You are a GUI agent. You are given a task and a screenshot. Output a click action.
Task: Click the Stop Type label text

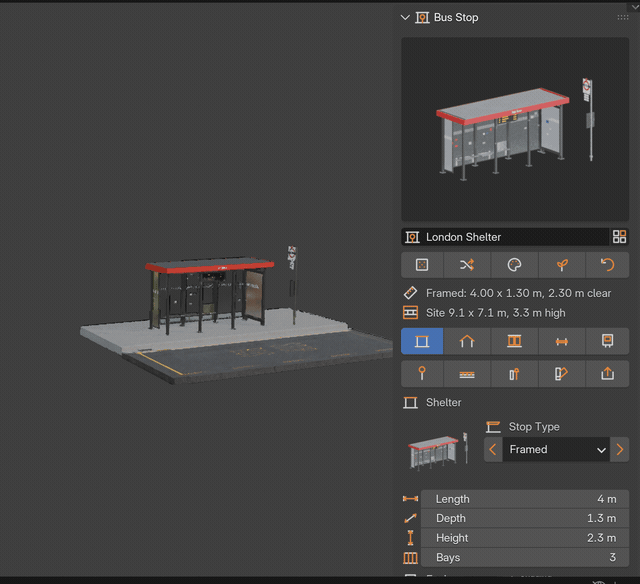click(x=534, y=427)
